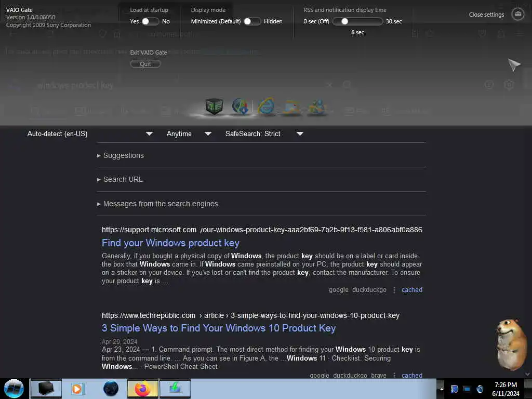Click the hamster desktop pet
The height and width of the screenshot is (399, 532).
click(511, 344)
